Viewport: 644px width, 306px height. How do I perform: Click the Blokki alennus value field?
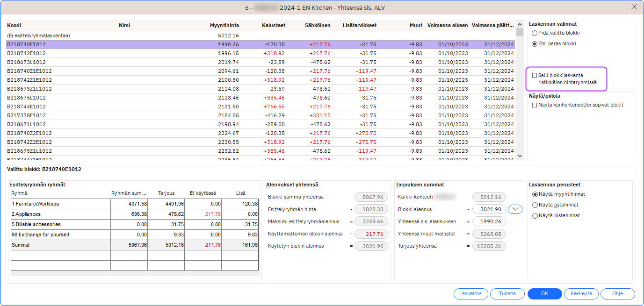coord(489,209)
